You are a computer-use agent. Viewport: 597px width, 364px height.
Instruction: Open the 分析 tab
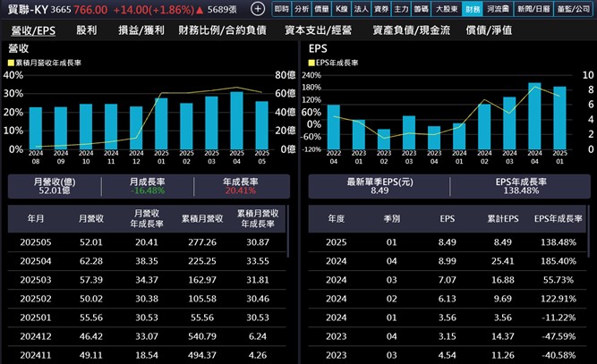pos(302,9)
